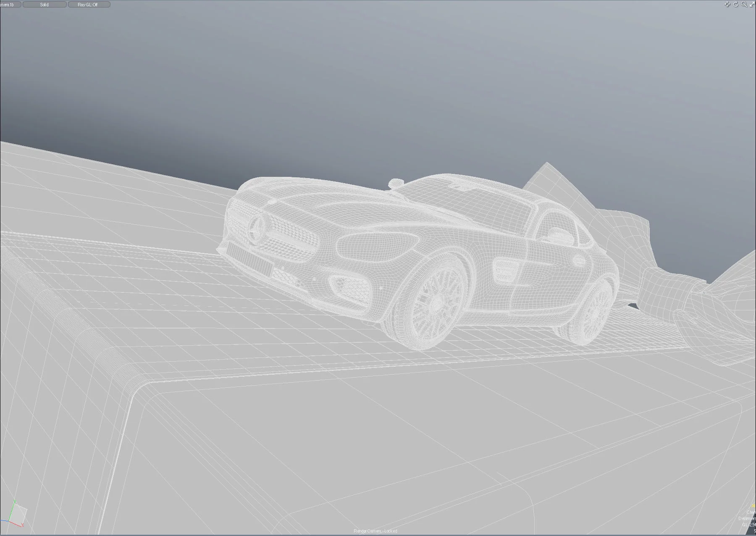Click the viewport rotate icon
This screenshot has width=756, height=536.
735,4
